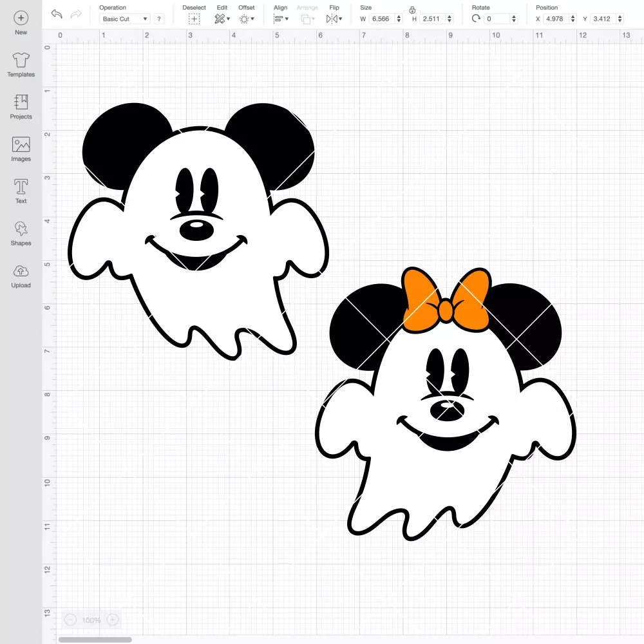Expand the Align options

[281, 19]
